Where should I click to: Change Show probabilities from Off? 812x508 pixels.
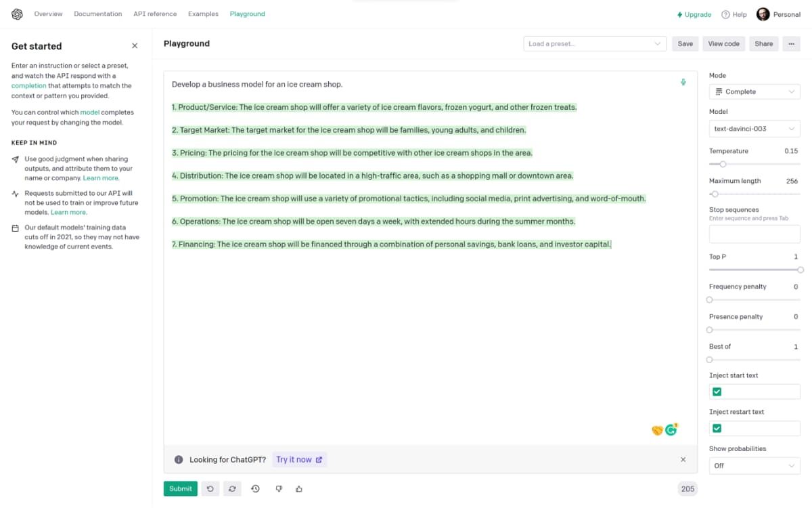[754, 465]
